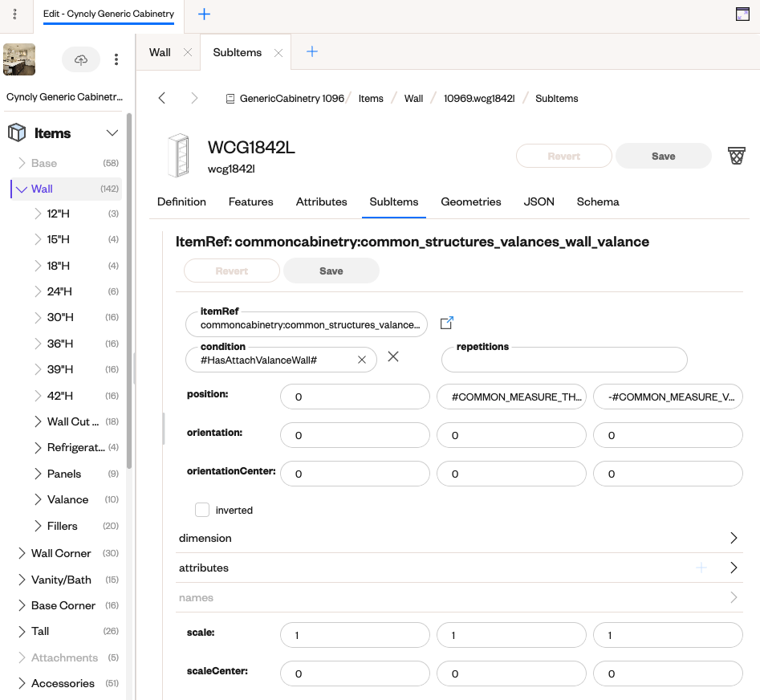
Task: Select the Edit - Cyncly Generic Cabinetry tab
Action: click(x=108, y=14)
